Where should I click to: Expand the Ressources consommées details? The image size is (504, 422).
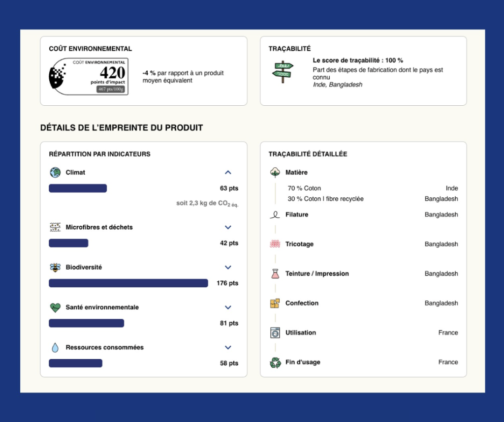(228, 347)
